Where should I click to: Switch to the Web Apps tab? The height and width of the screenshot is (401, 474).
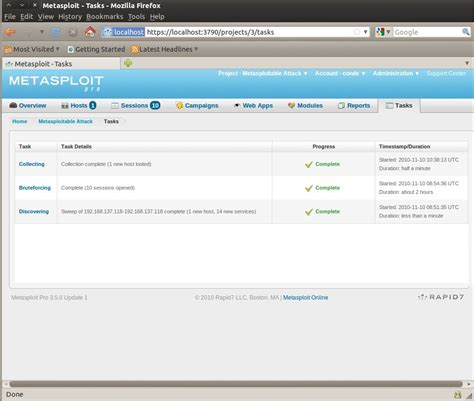[x=253, y=105]
